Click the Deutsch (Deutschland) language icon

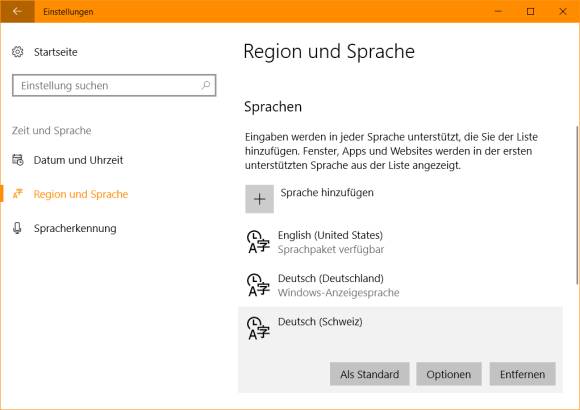(258, 285)
